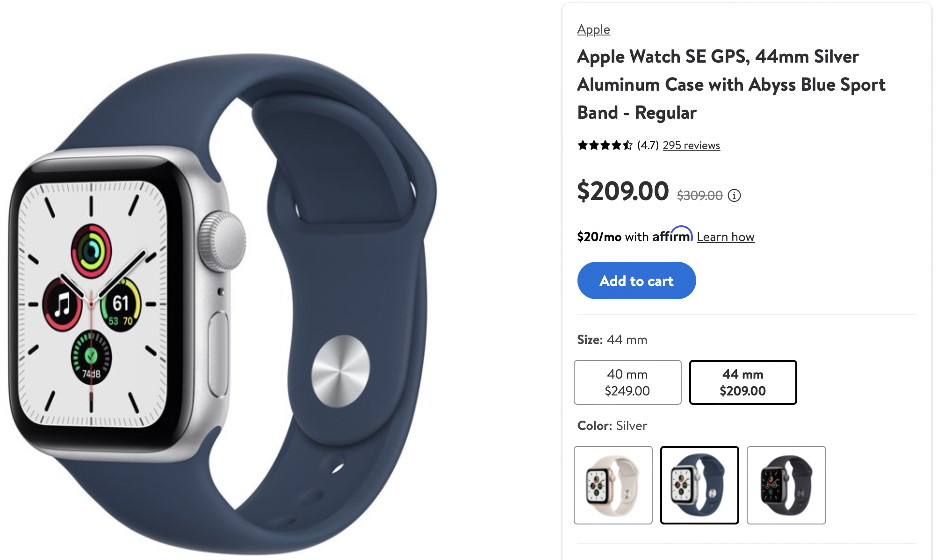Click the affirm logo
The height and width of the screenshot is (560, 937).
(x=672, y=235)
